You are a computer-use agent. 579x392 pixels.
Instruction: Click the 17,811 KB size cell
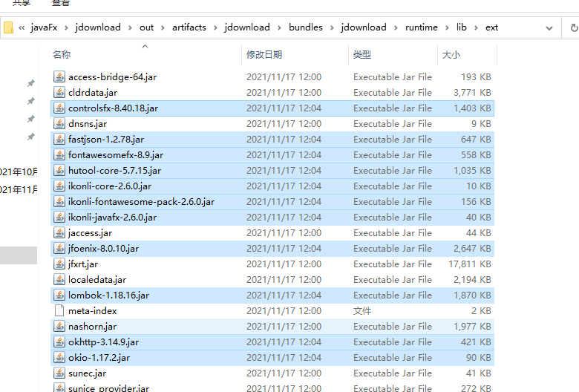(x=470, y=264)
